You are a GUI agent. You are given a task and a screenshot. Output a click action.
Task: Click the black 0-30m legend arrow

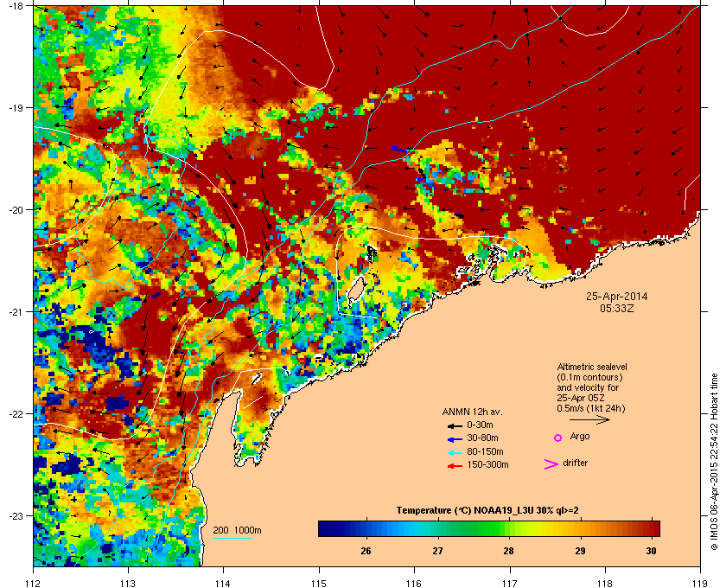(455, 425)
